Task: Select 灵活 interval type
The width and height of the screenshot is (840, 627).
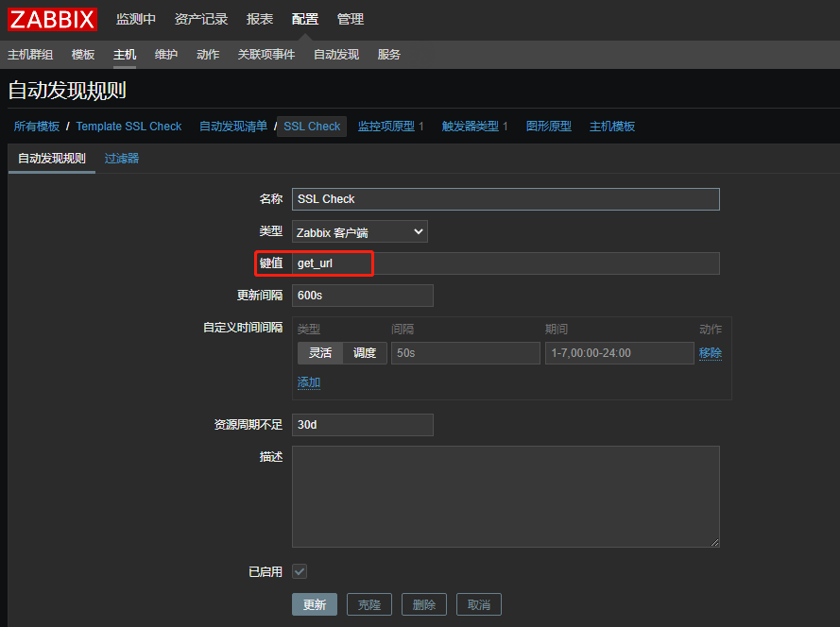Action: (319, 353)
